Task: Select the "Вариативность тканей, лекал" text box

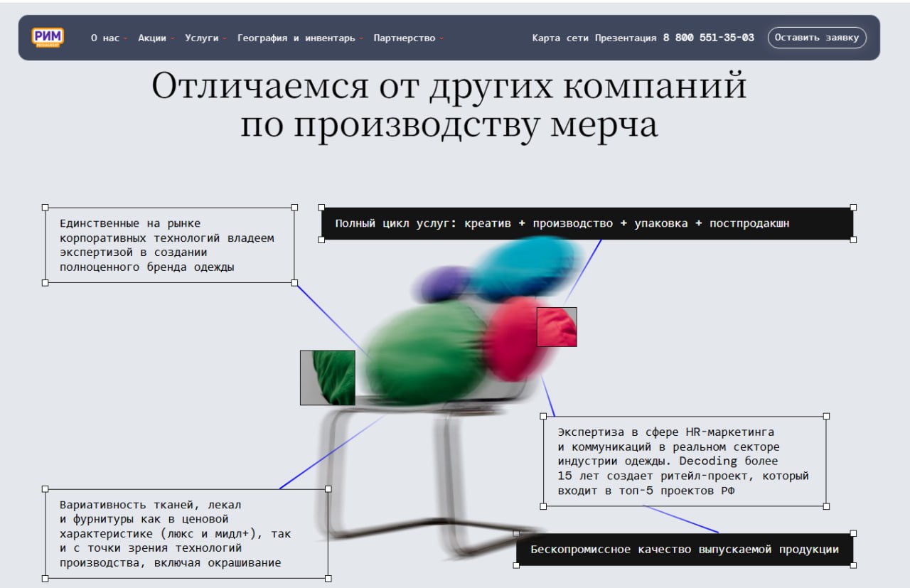Action: tap(187, 533)
